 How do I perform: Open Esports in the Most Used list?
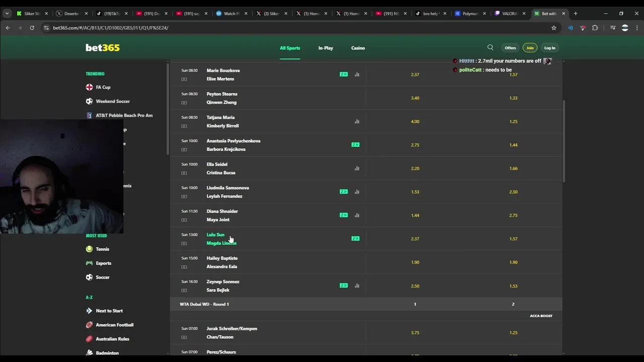tap(104, 263)
